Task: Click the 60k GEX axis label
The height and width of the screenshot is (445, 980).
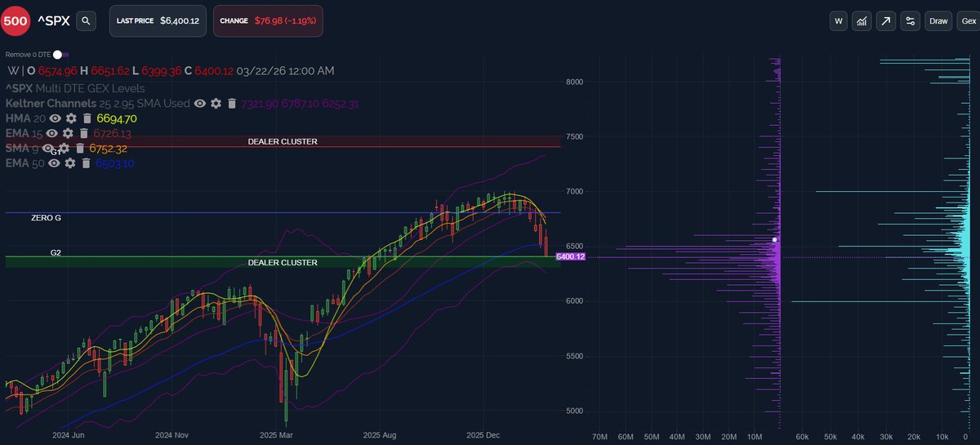Action: coord(803,437)
